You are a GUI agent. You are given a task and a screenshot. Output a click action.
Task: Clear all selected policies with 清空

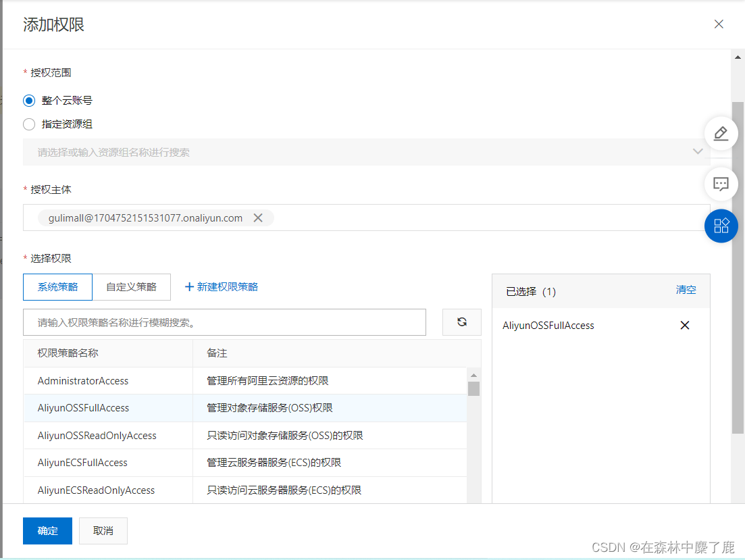686,290
